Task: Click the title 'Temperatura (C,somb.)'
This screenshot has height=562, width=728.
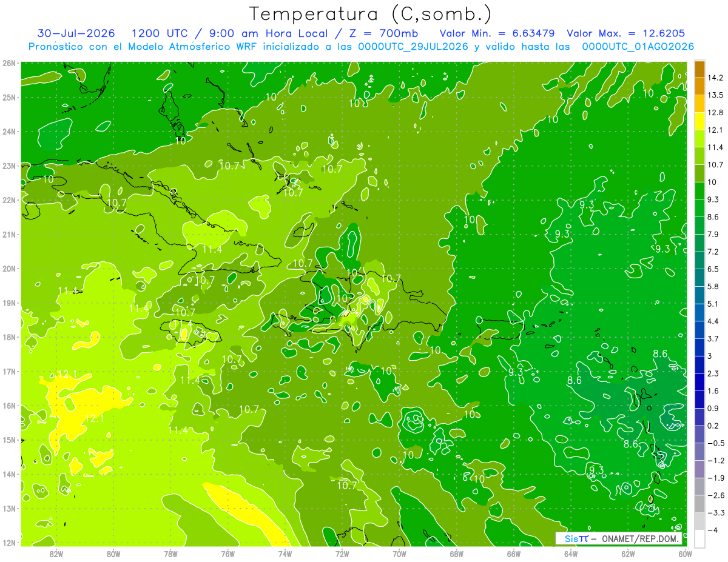Action: tap(370, 14)
